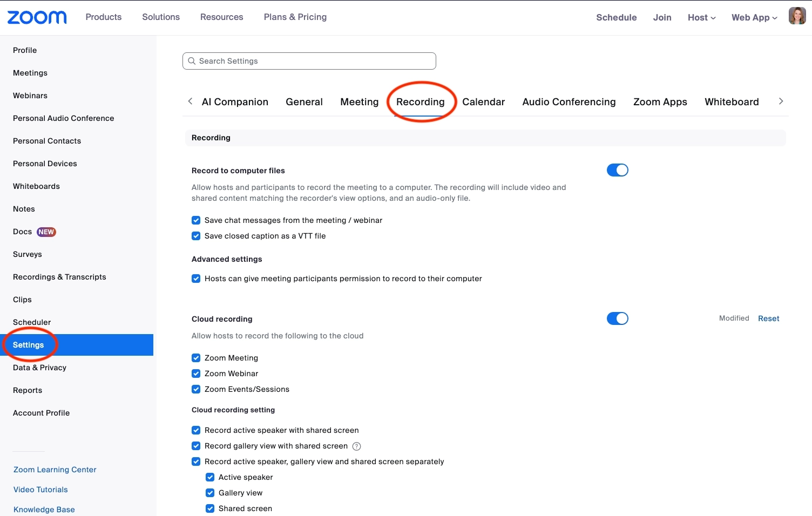
Task: Expand the Host dropdown
Action: point(701,17)
